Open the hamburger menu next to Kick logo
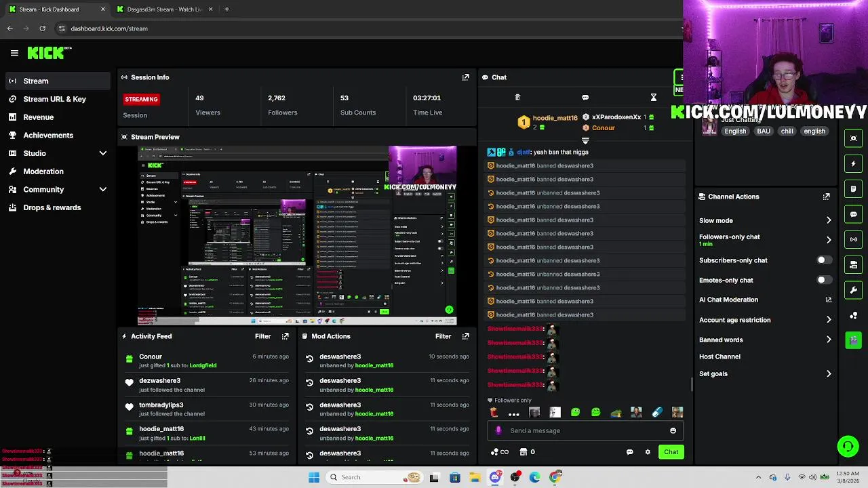Screen dimensions: 868x488 click(14, 53)
